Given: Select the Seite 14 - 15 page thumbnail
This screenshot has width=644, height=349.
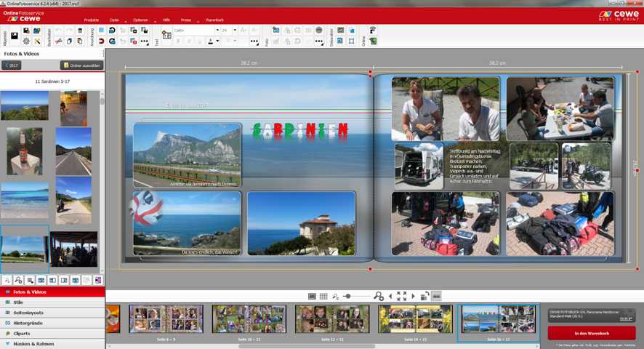Looking at the screenshot, I should click(415, 319).
